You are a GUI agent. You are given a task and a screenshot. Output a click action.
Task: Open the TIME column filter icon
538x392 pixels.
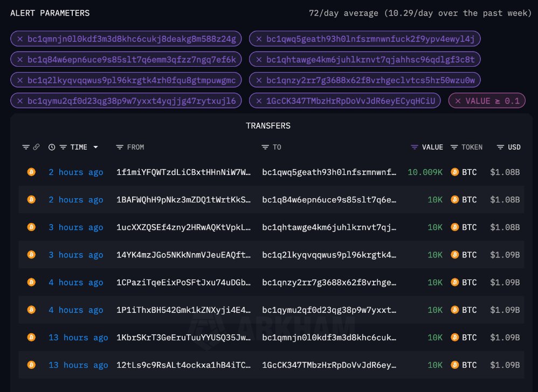[x=63, y=147]
